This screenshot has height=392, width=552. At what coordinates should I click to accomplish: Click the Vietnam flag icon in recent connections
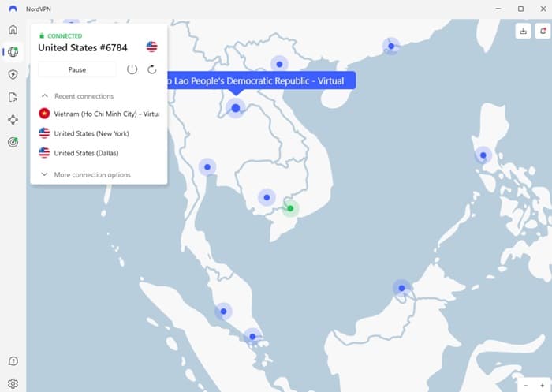click(44, 114)
